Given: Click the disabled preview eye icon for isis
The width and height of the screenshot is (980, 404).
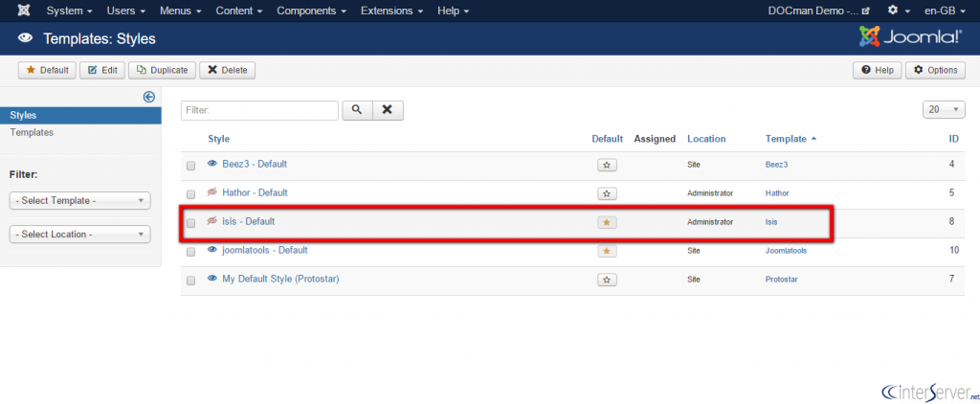Looking at the screenshot, I should (x=212, y=221).
